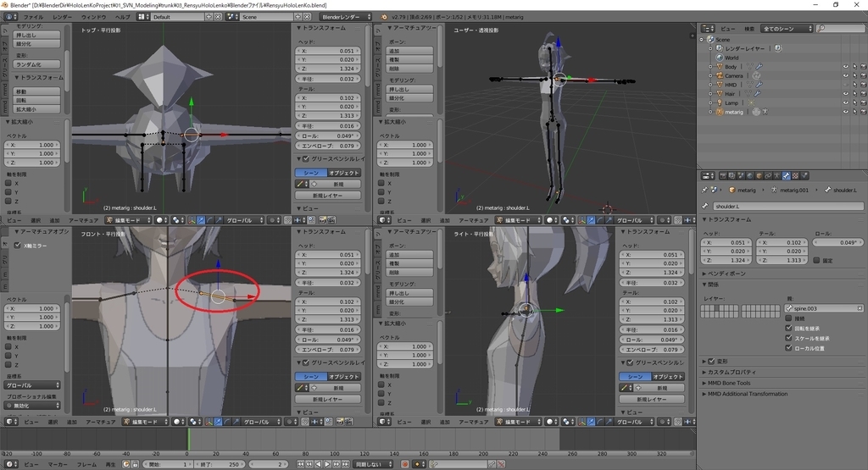868x470 pixels.
Task: Click New Layer button (新規レイヤー) in top view panel
Action: point(328,196)
